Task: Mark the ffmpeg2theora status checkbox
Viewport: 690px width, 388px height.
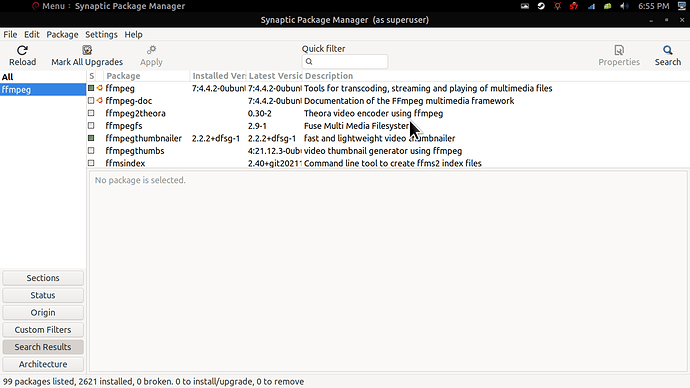Action: [x=91, y=113]
